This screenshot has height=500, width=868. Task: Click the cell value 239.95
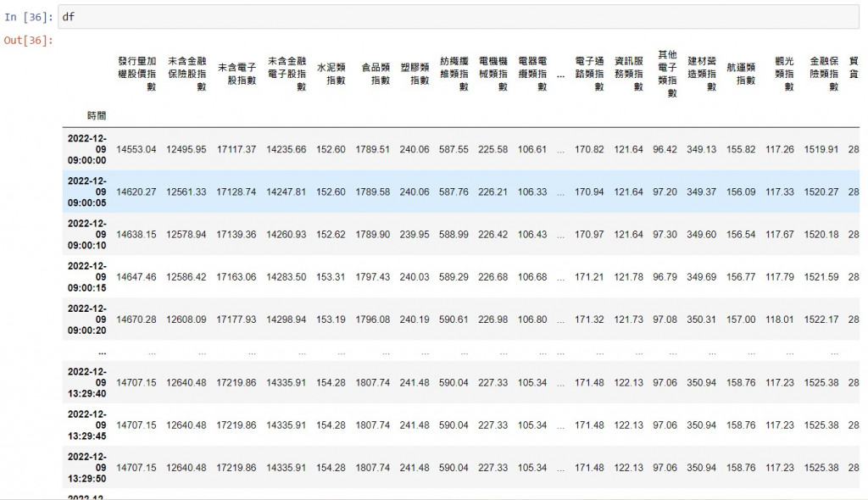point(415,235)
